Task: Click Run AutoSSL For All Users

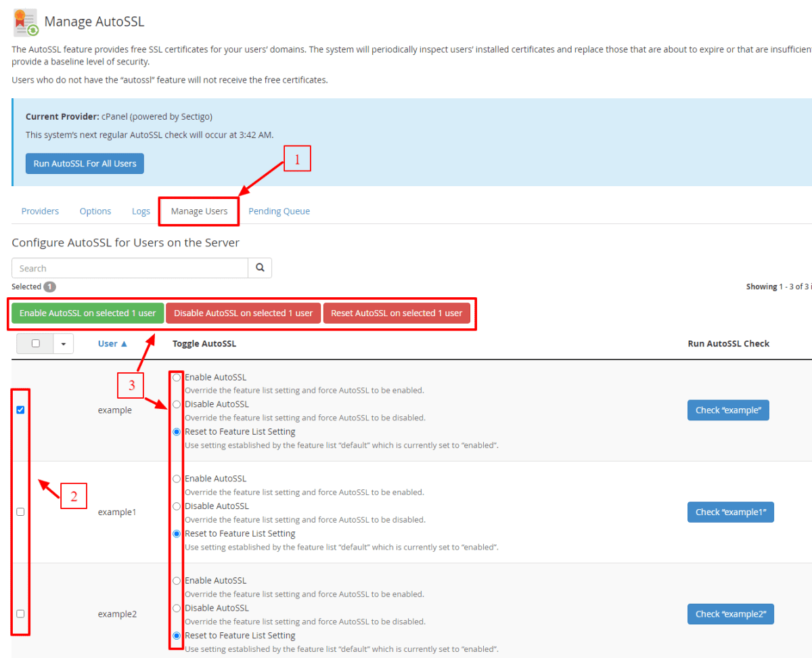Action: point(85,164)
